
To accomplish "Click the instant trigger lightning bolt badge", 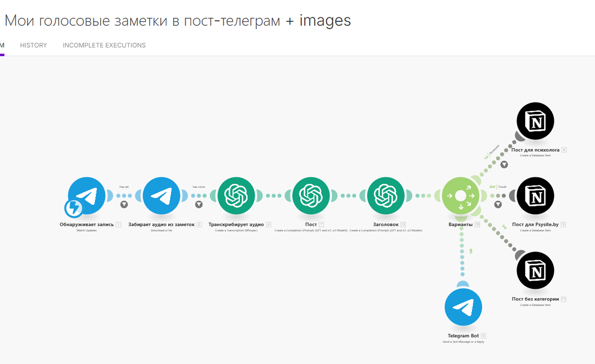I will tap(75, 208).
